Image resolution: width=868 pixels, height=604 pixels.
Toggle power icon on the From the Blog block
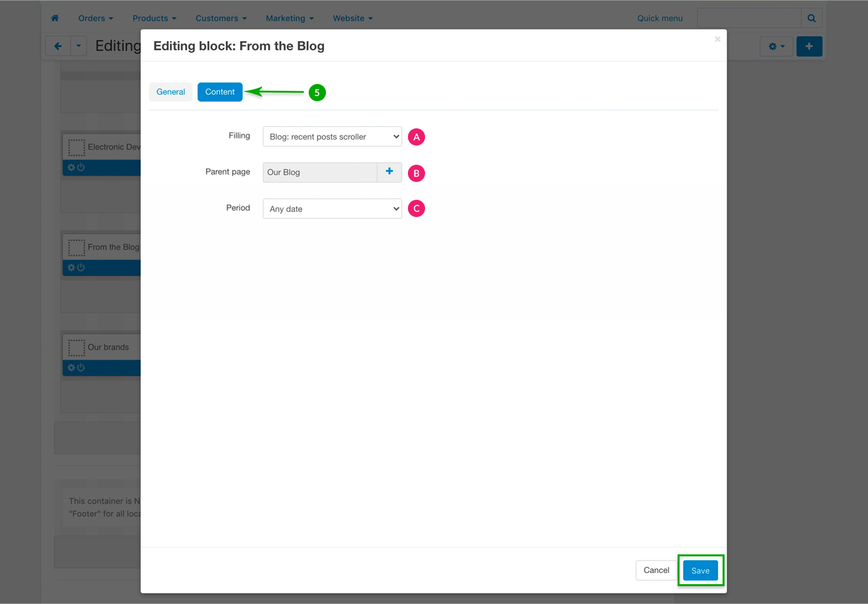click(x=81, y=268)
